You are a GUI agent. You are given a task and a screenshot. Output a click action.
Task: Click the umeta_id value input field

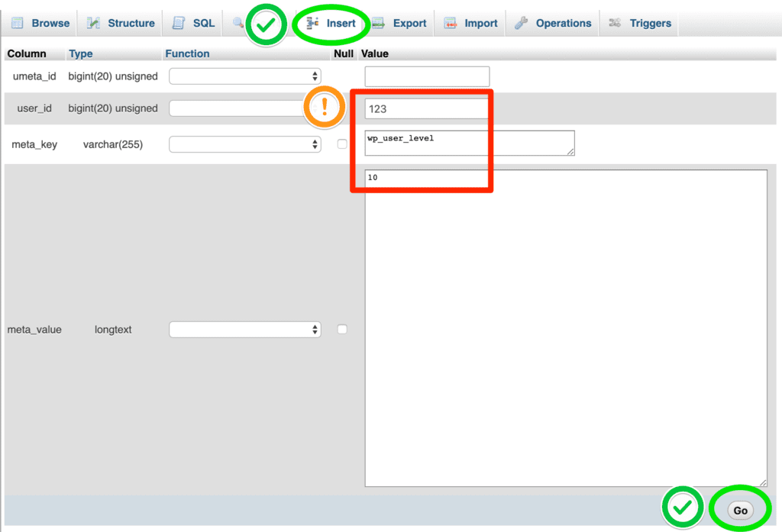click(427, 76)
